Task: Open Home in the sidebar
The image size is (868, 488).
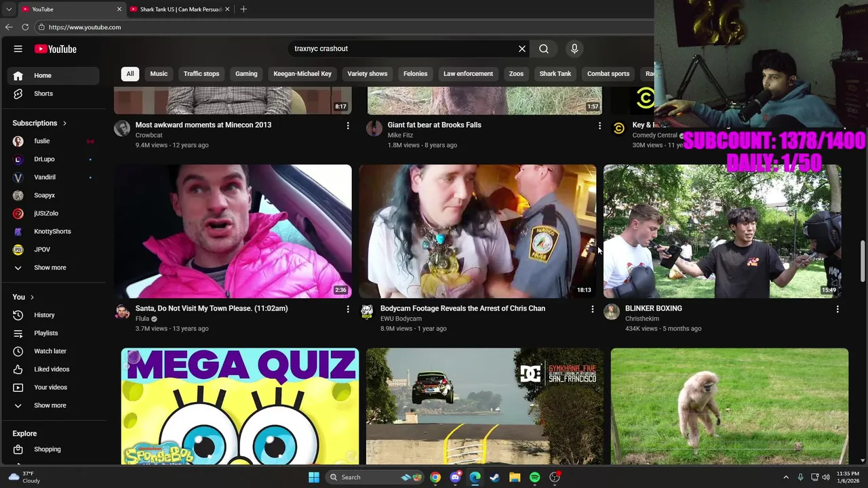Action: 53,75
